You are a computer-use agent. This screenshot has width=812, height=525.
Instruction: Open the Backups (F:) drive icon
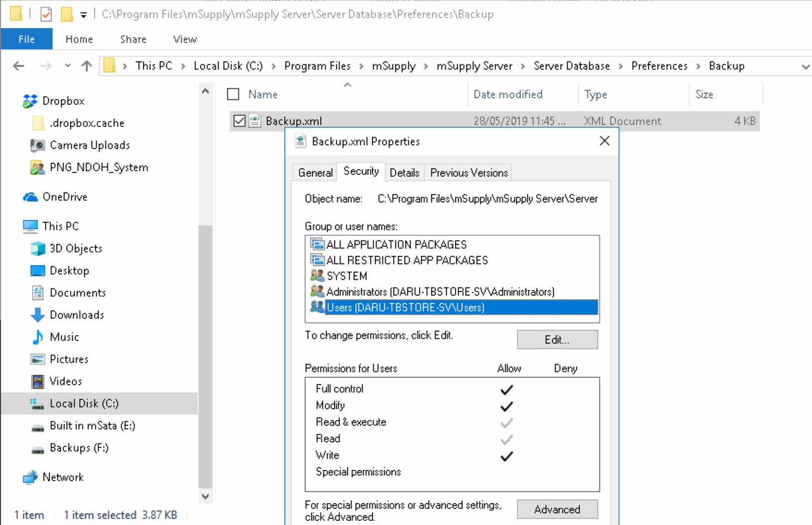click(x=38, y=448)
